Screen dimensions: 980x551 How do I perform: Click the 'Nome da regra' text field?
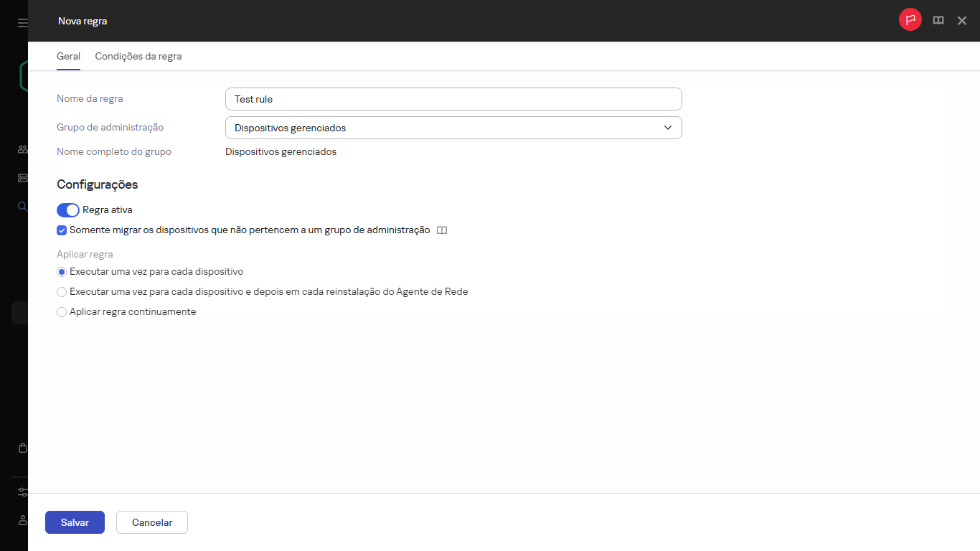click(453, 99)
